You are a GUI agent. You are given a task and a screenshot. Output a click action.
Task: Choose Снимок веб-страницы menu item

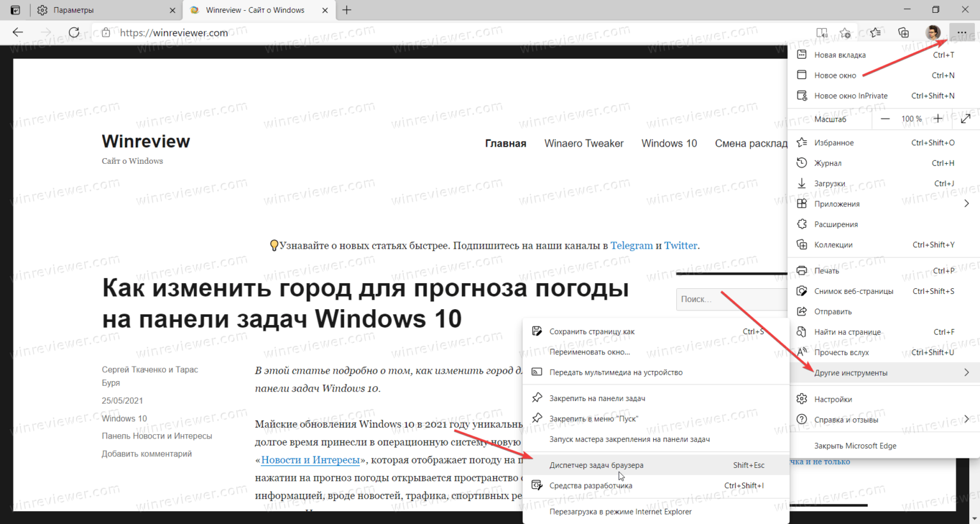click(884, 291)
